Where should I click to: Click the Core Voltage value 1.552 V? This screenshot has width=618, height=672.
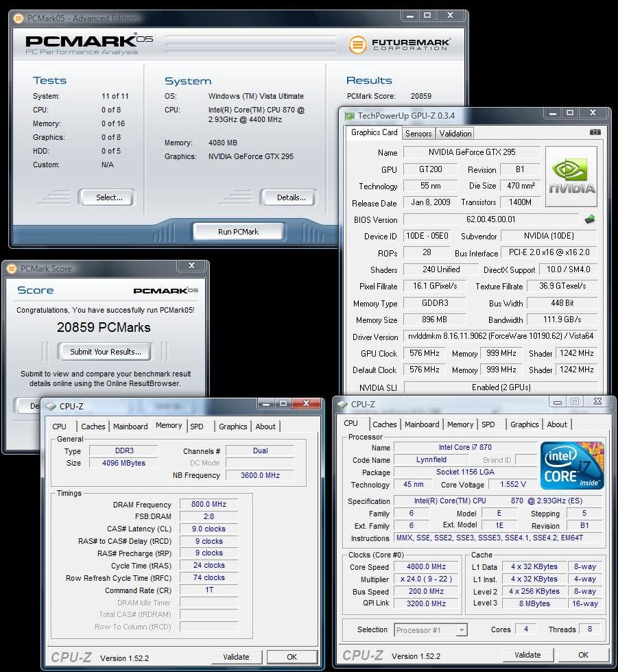point(513,484)
